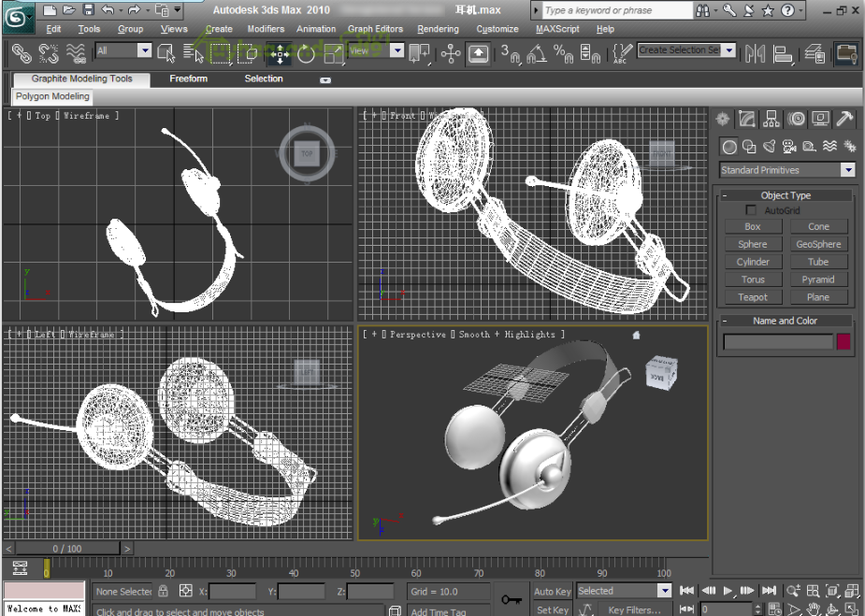Click Use Pivot Point Center icon
Image resolution: width=865 pixels, height=616 pixels.
point(420,53)
